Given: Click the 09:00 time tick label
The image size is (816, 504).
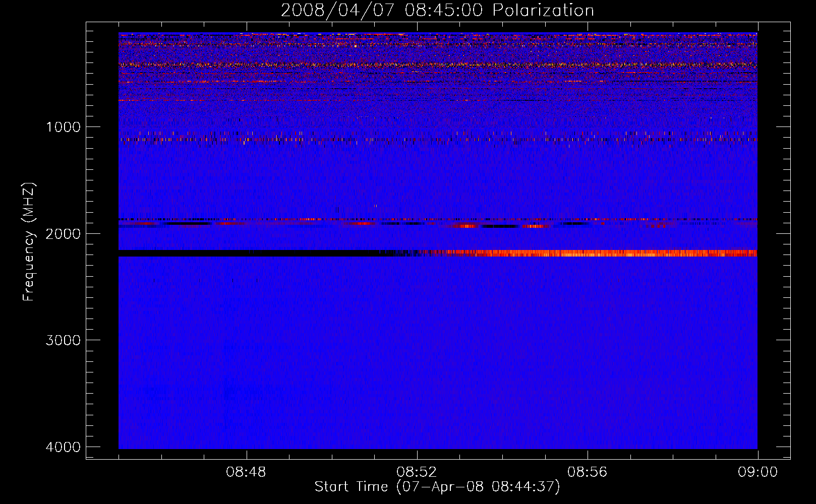Looking at the screenshot, I should 757,472.
